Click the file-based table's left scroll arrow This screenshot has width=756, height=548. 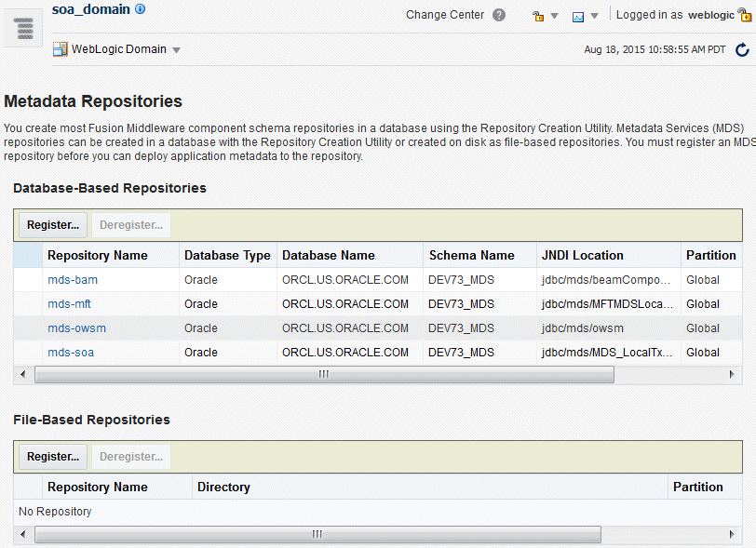click(22, 534)
